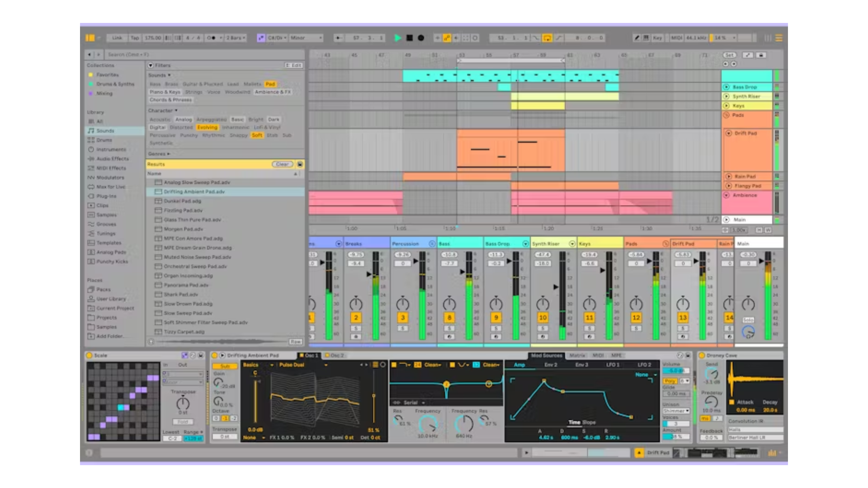Toggle the Key map mode button
The width and height of the screenshot is (868, 488).
(657, 38)
